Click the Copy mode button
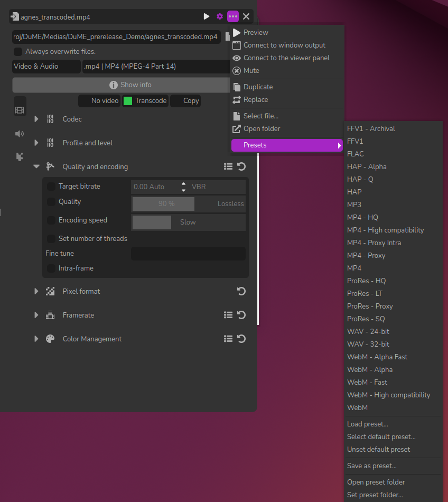 (x=185, y=101)
